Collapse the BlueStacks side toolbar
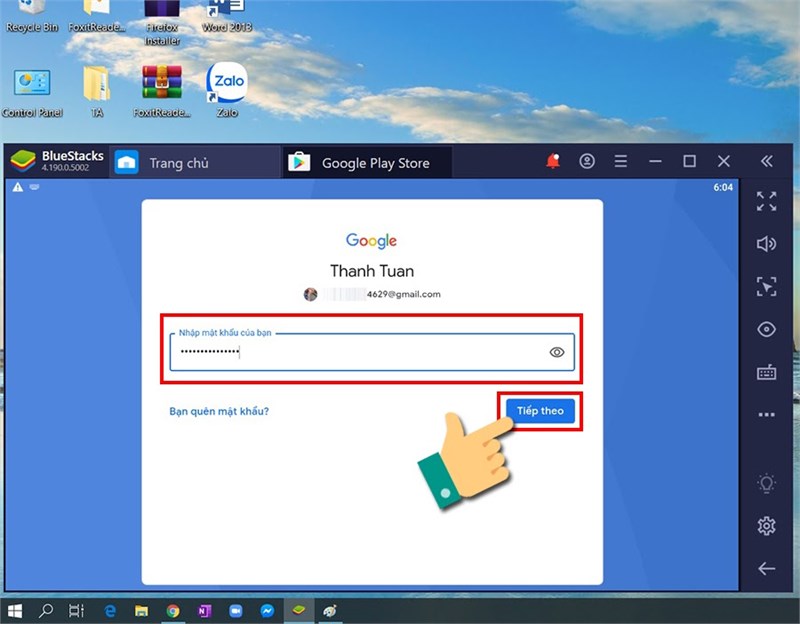Screen dimensions: 800x624 click(x=767, y=162)
